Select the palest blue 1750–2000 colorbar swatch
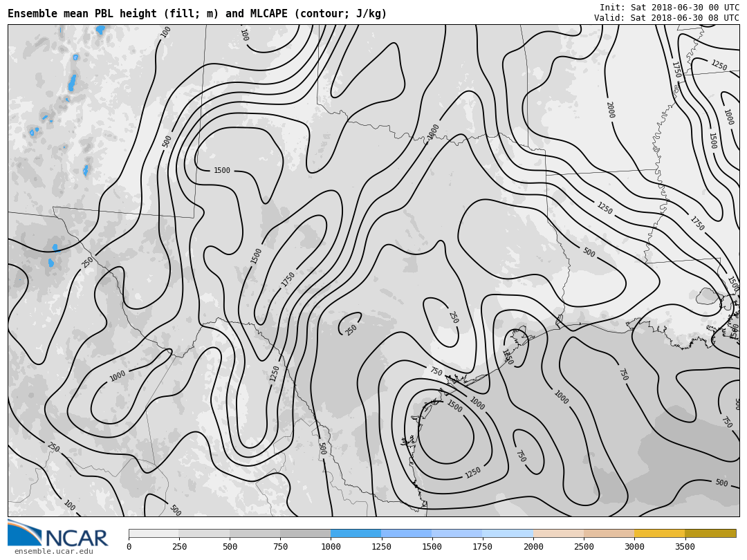Screen dimensions: 747x560 click(x=507, y=534)
